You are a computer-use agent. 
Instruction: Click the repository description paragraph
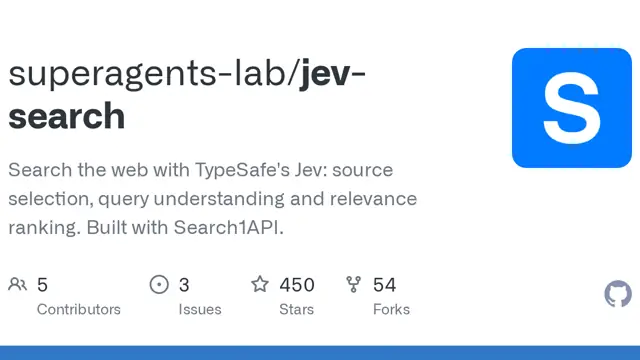pos(213,199)
